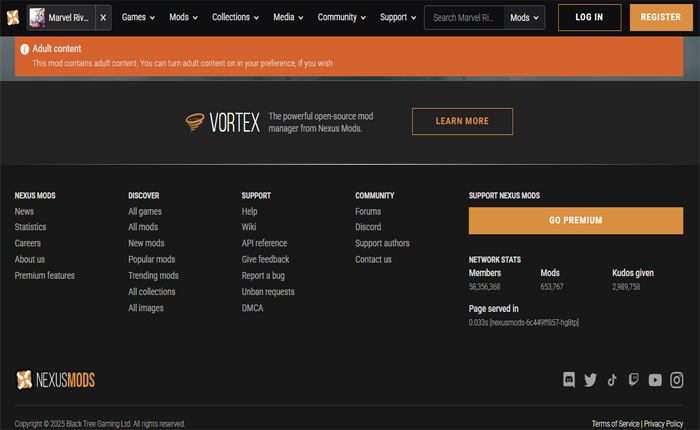Viewport: 700px width, 430px height.
Task: Open the Discord social icon
Action: [569, 380]
